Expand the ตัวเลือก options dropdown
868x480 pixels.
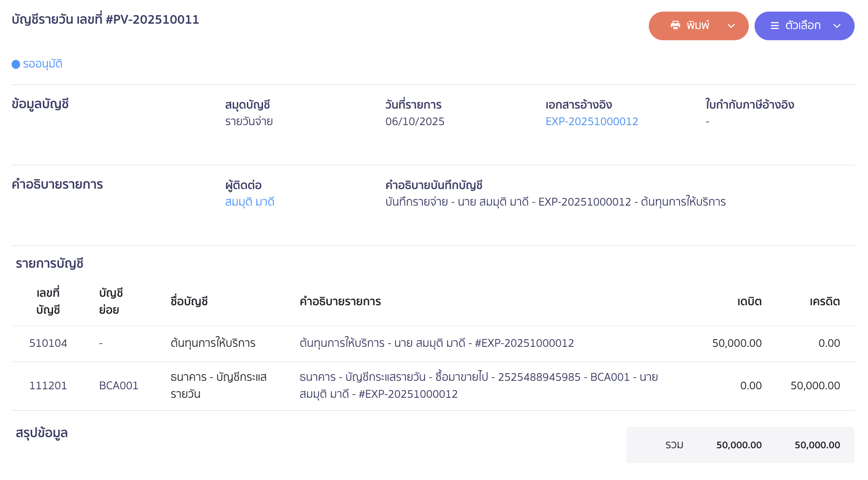tap(836, 26)
